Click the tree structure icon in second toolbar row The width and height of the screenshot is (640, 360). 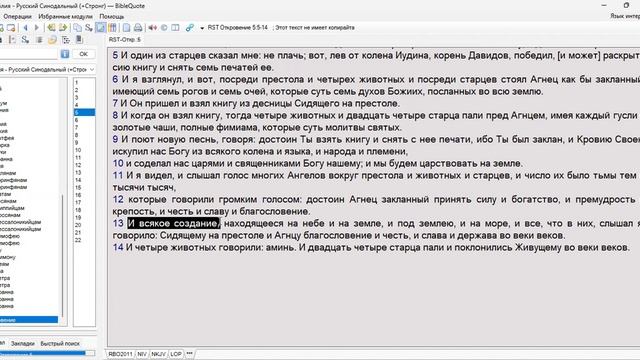point(66,40)
